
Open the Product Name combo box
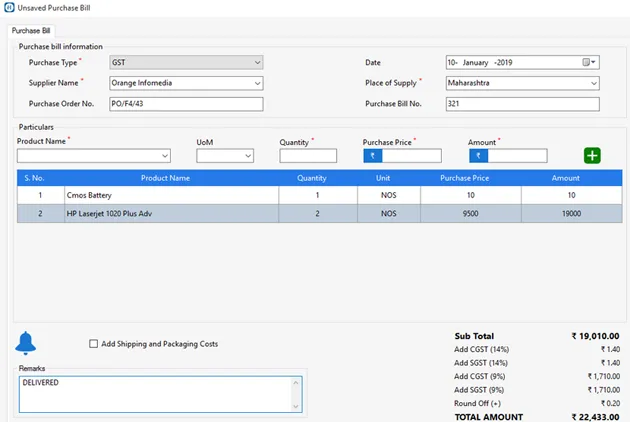tap(165, 156)
